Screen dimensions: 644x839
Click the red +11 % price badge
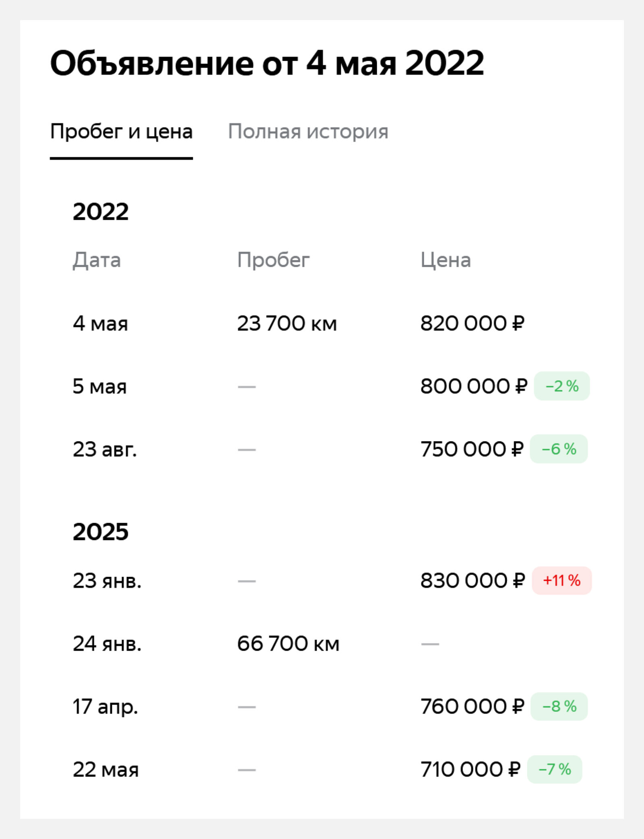pos(561,580)
